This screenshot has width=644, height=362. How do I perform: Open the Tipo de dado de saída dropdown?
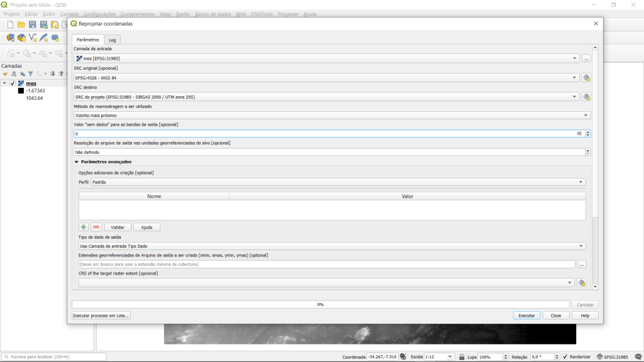point(332,246)
